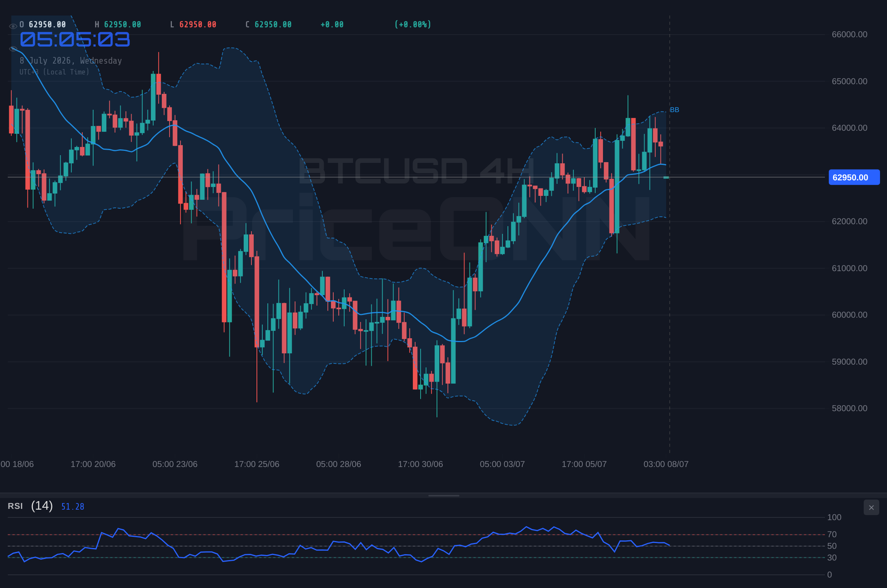Click the RSI overbought level 70 label
887x588 pixels.
(832, 534)
